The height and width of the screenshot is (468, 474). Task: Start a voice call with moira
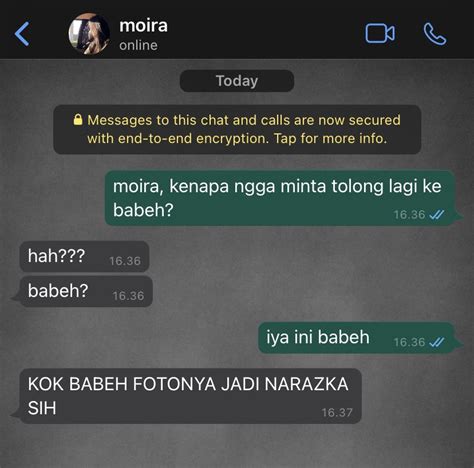click(x=435, y=34)
